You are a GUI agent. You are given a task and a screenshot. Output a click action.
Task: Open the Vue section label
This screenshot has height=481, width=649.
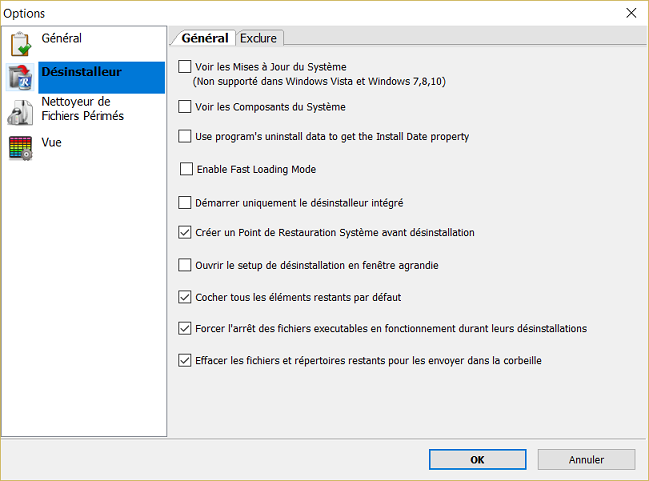[52, 143]
